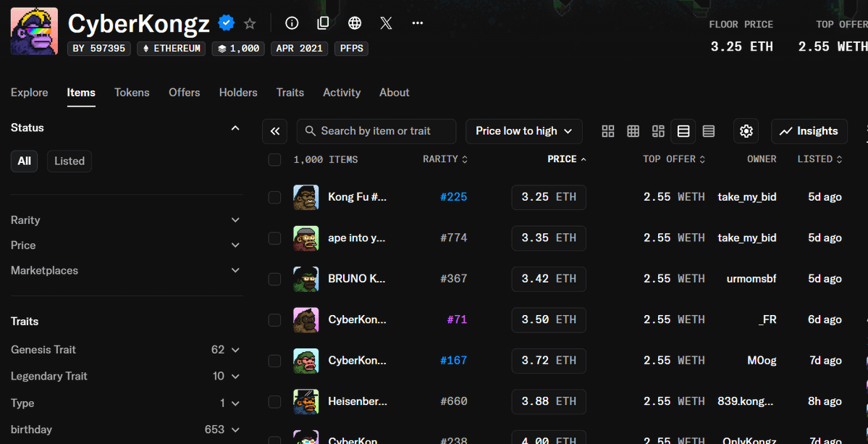The image size is (868, 444).
Task: Open owner urmomsbf profile
Action: [751, 279]
